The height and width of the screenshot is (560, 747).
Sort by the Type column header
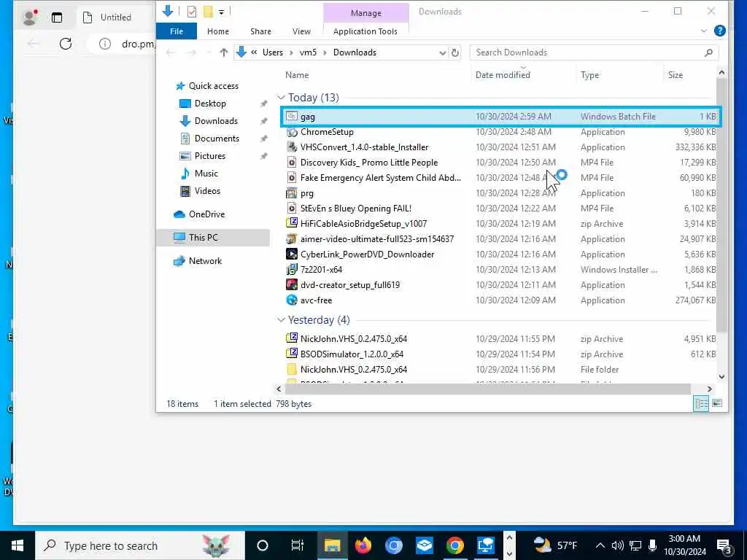[589, 75]
